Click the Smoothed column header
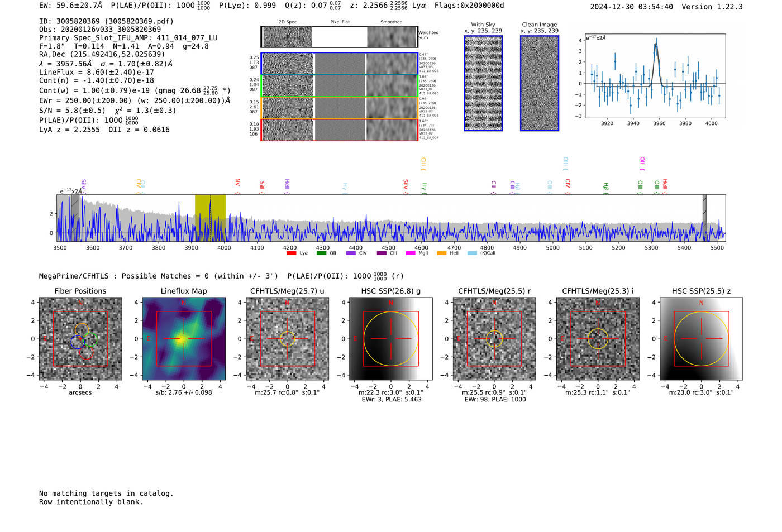Screen dimensions: 782x532 coord(391,22)
